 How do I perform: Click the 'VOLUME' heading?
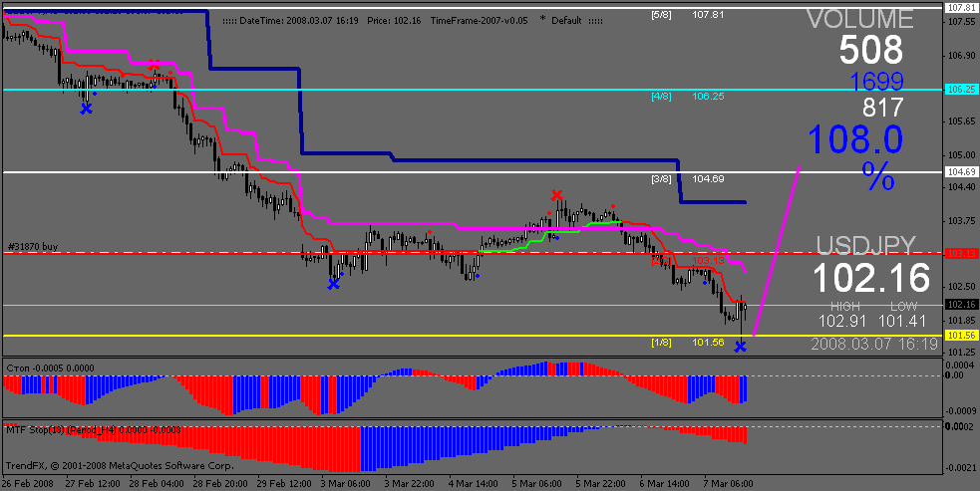(x=860, y=19)
